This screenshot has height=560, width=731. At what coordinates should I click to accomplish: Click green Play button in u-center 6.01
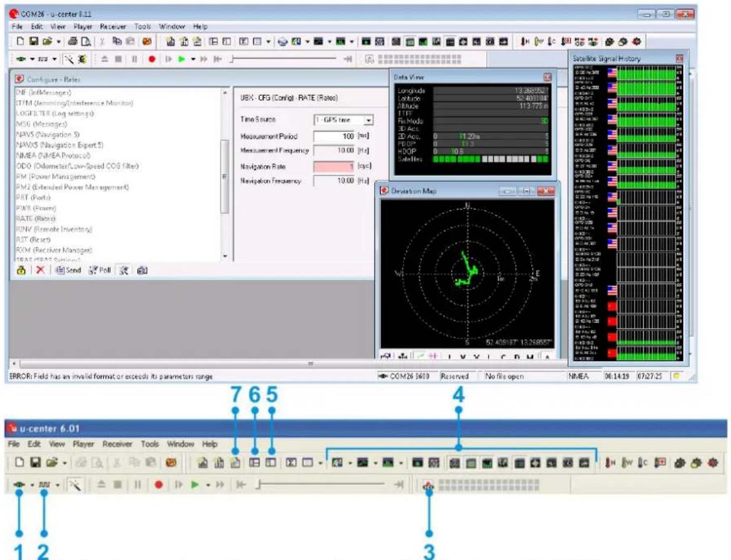pos(194,484)
